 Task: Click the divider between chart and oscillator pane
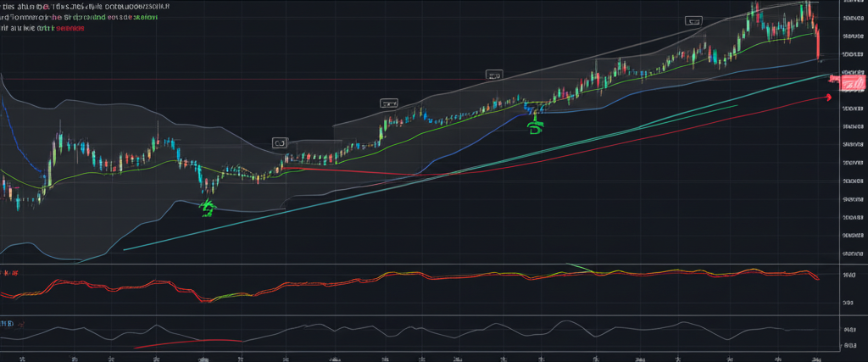tap(424, 265)
